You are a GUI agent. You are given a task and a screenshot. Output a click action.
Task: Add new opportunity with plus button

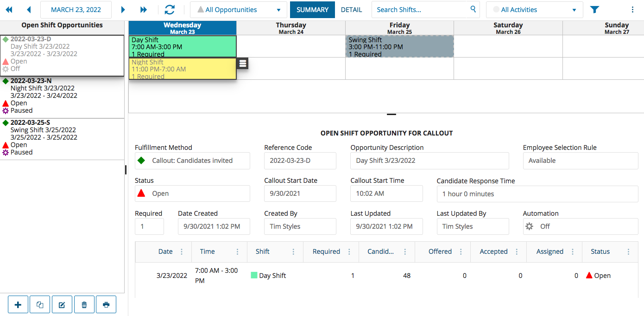coord(18,305)
